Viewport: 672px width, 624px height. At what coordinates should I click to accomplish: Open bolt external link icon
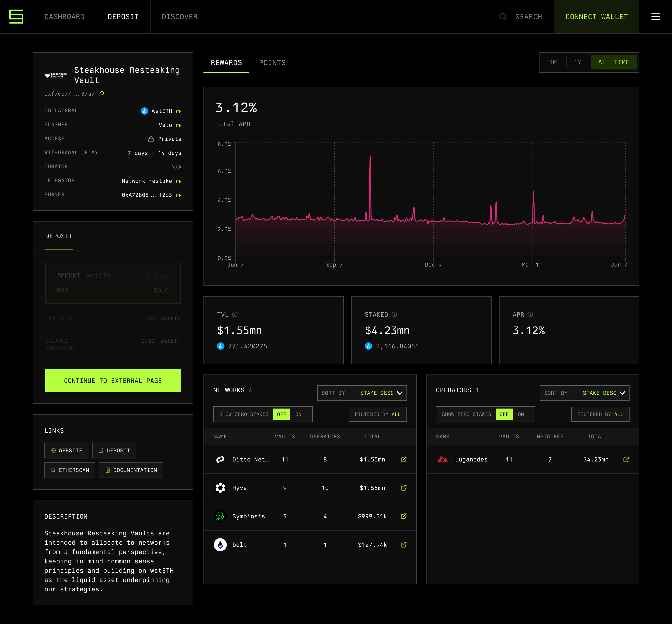[x=403, y=545]
